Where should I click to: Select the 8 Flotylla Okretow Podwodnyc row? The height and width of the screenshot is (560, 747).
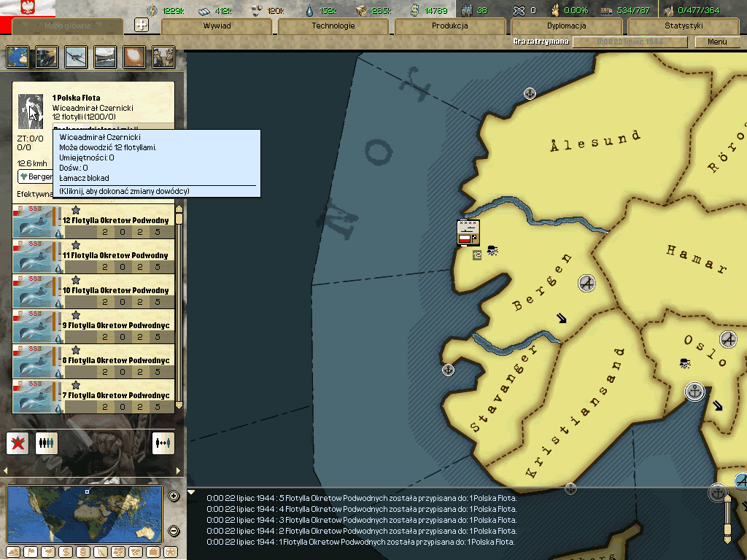coord(93,362)
